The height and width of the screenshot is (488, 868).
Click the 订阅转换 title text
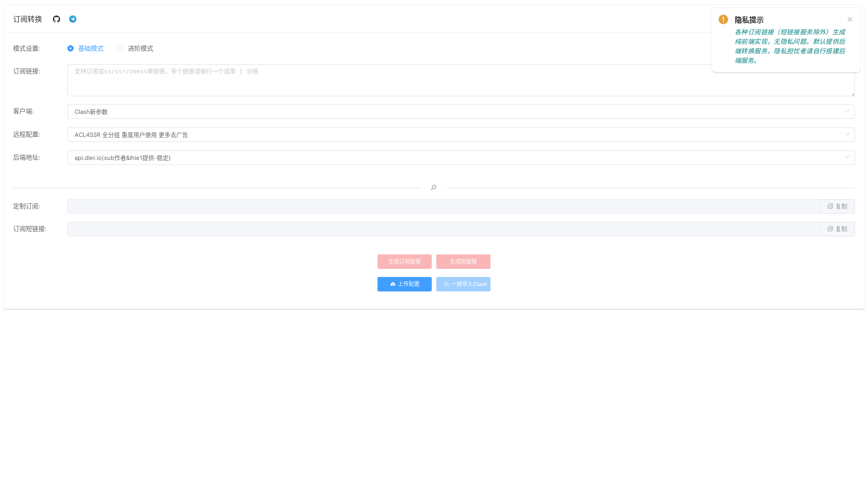[28, 19]
